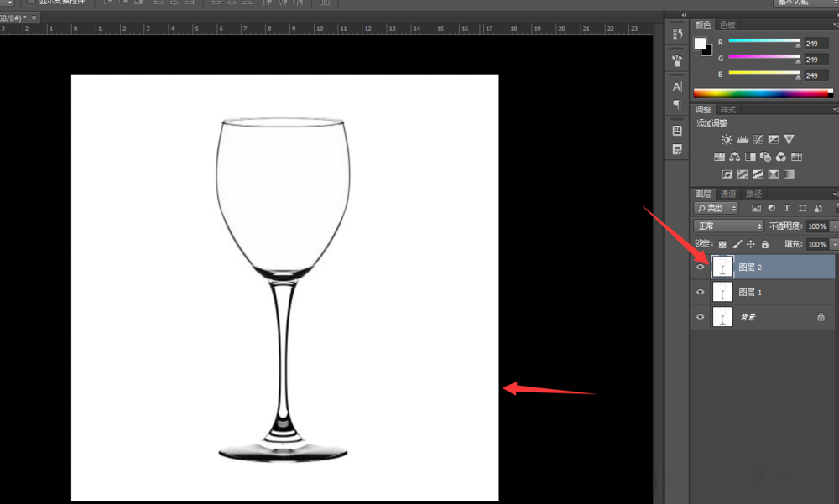Click the text layer filter icon

[x=787, y=208]
